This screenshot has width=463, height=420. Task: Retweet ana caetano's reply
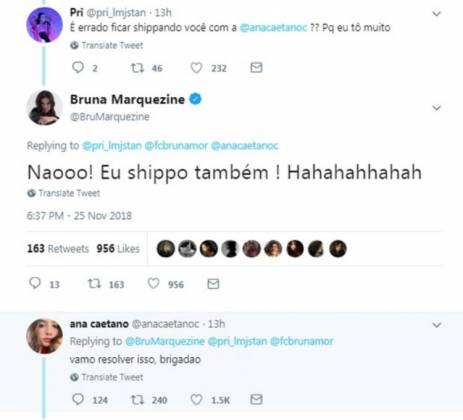[x=137, y=400]
